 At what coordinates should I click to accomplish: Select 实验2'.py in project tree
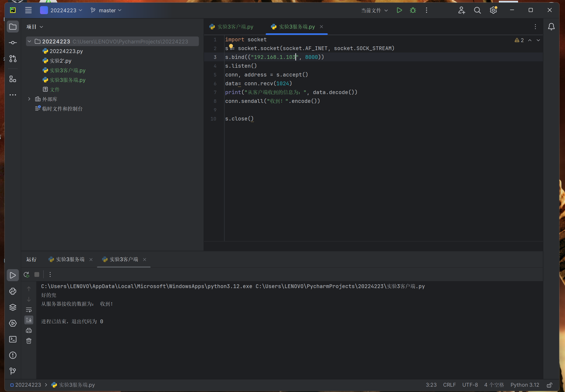coord(60,61)
